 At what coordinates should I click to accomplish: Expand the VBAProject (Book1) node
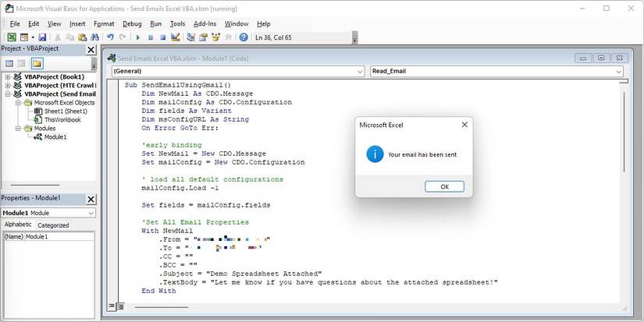[x=7, y=76]
